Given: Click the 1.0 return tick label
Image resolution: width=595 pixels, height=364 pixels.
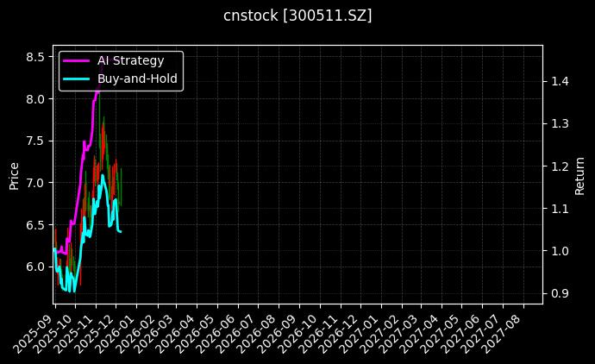Looking at the screenshot, I should pos(560,251).
